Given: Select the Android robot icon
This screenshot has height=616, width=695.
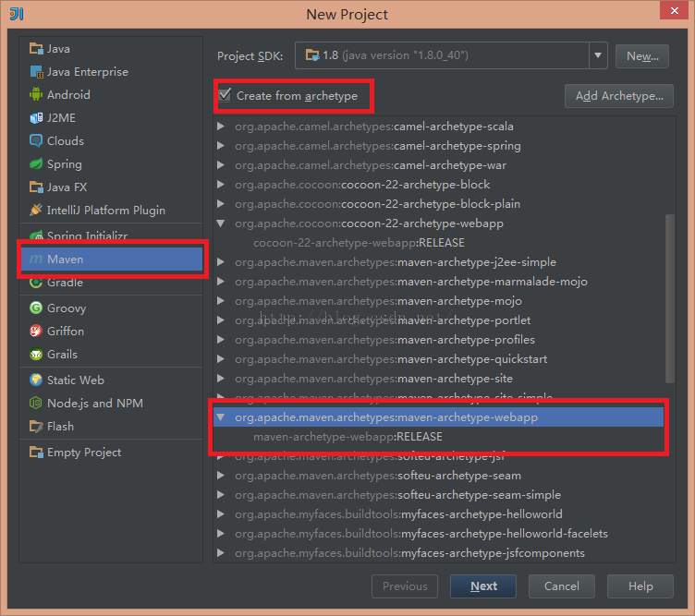Looking at the screenshot, I should coord(36,94).
